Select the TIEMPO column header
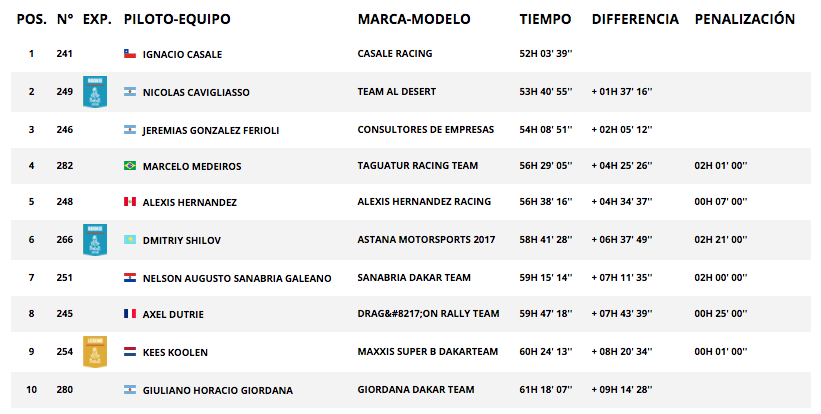Screen dimensions: 821x414 point(545,19)
